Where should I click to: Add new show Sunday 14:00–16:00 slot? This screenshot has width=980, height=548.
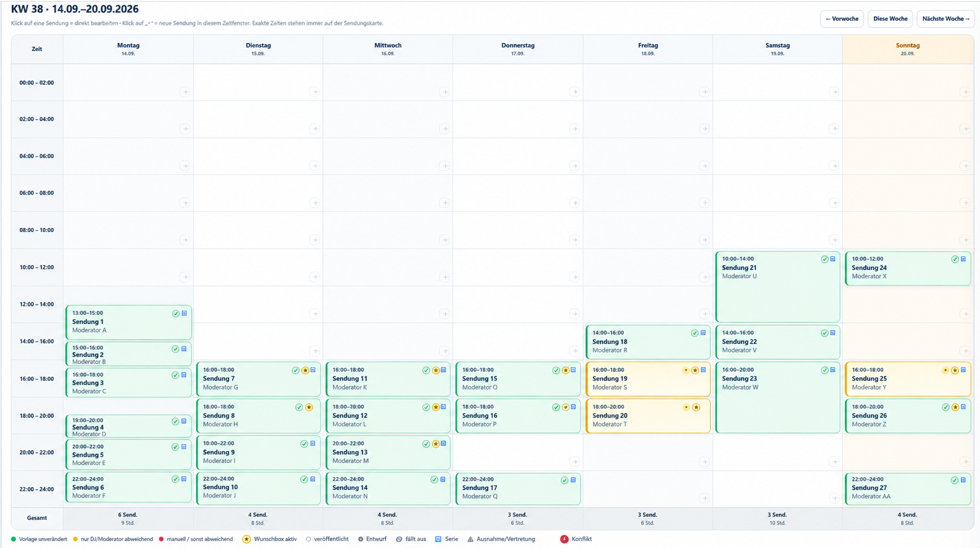tap(965, 351)
